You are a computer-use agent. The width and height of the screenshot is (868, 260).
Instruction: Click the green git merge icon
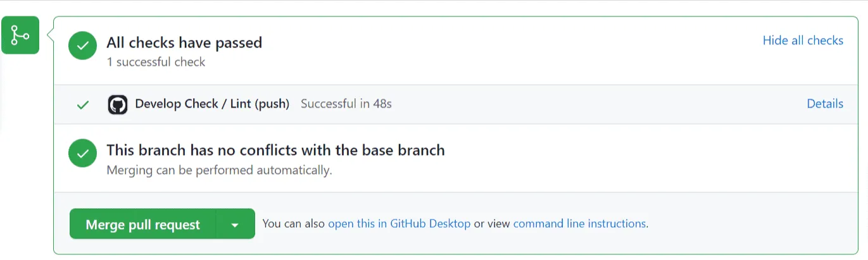pyautogui.click(x=20, y=35)
